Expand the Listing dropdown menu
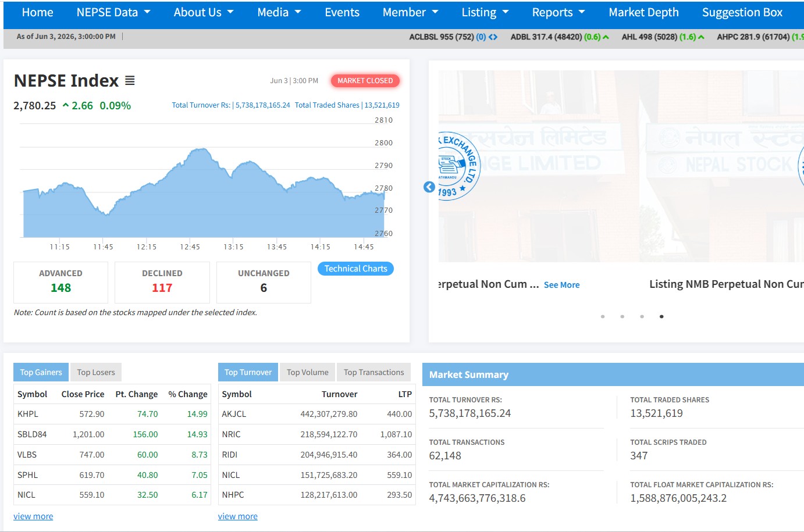Screen dimensions: 804x532 (485, 12)
